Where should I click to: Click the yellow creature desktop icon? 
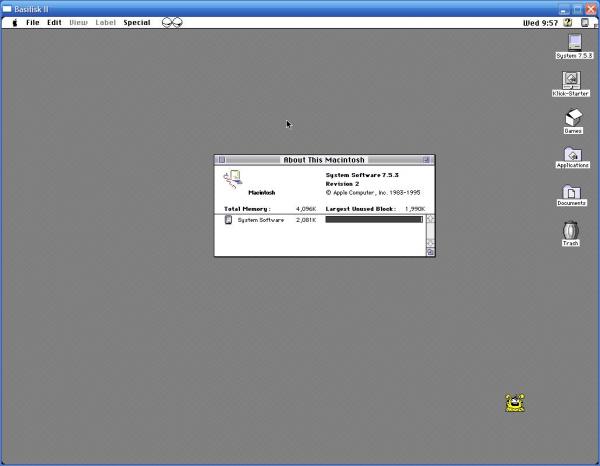tap(515, 403)
